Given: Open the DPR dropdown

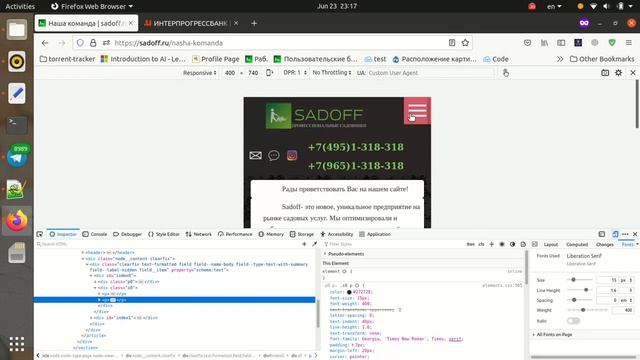Looking at the screenshot, I should [x=295, y=73].
